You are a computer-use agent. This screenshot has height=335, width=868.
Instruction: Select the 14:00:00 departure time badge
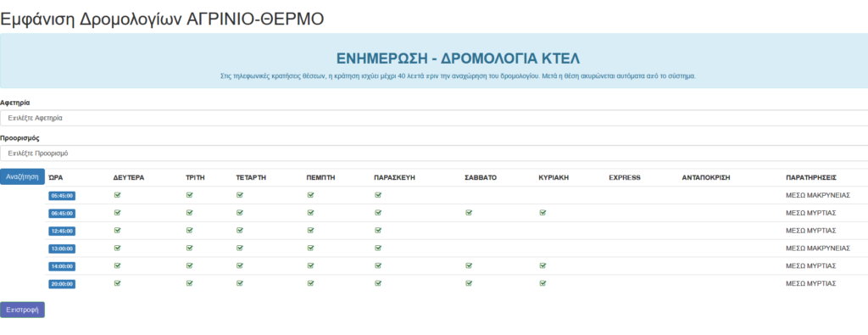tap(62, 266)
